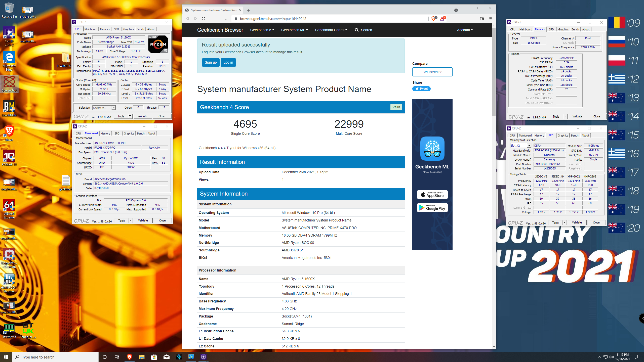Viewport: 644px width, 362px height.
Task: Click Validate in CPU-Z Memory window
Action: point(577,116)
